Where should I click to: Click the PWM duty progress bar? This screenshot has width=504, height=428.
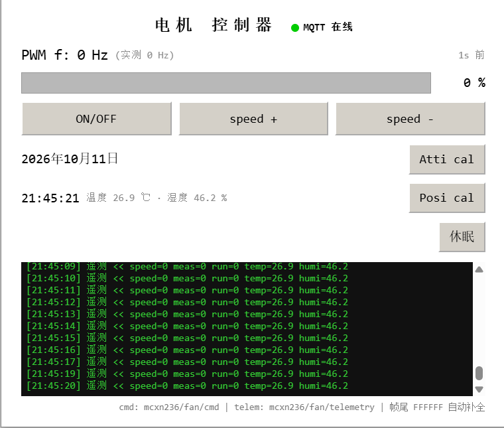pos(226,83)
